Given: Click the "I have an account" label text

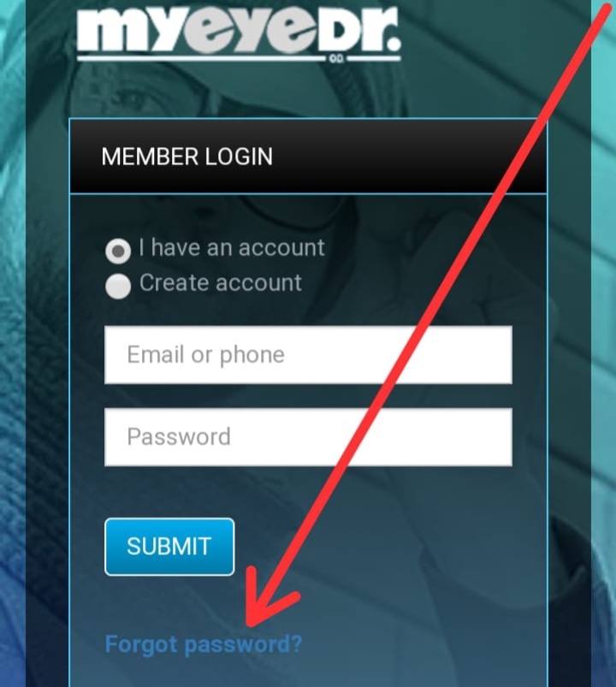Looking at the screenshot, I should (x=232, y=247).
